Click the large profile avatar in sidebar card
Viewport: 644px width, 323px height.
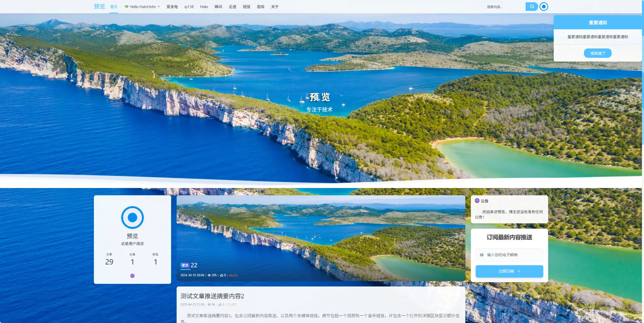pyautogui.click(x=132, y=217)
